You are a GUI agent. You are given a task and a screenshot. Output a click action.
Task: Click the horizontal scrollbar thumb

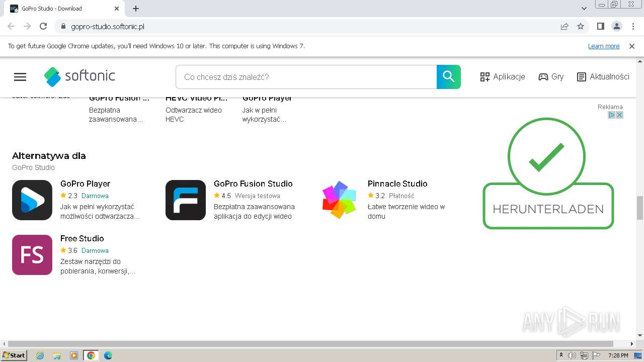[310, 344]
